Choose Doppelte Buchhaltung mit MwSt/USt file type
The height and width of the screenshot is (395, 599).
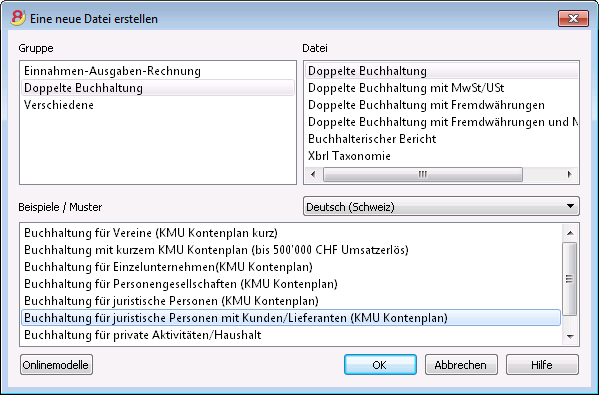pyautogui.click(x=406, y=88)
